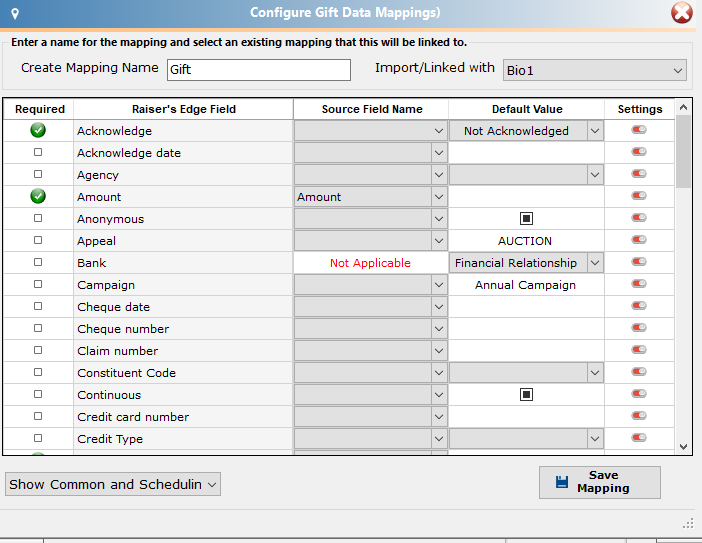The height and width of the screenshot is (543, 702).
Task: Open Source Field dropdown for Appeal
Action: [371, 241]
